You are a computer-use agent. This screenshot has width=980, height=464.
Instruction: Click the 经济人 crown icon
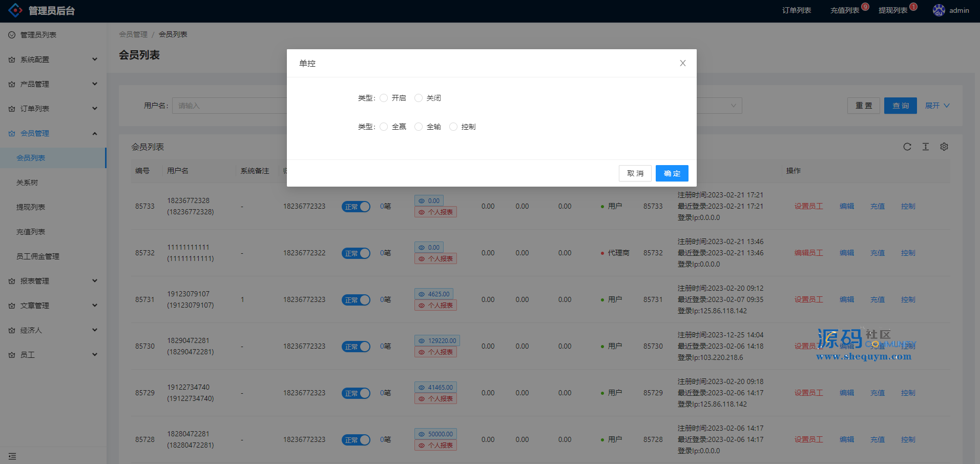tap(12, 330)
